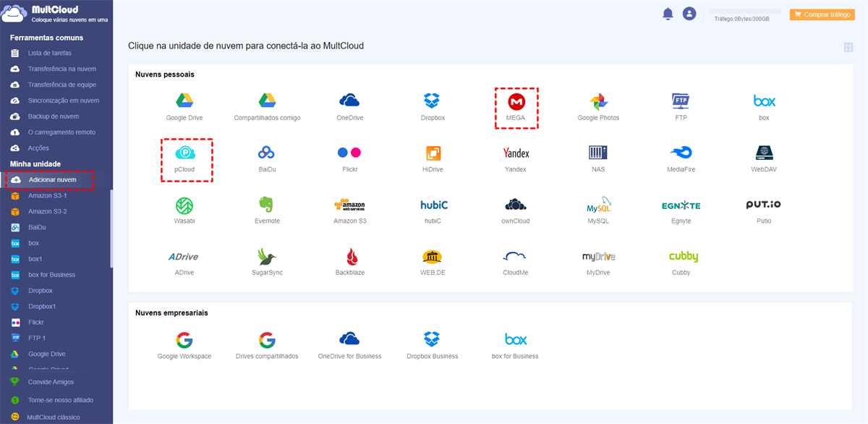Add Egnyte cloud
Viewport: 868px width, 424px height.
click(681, 211)
